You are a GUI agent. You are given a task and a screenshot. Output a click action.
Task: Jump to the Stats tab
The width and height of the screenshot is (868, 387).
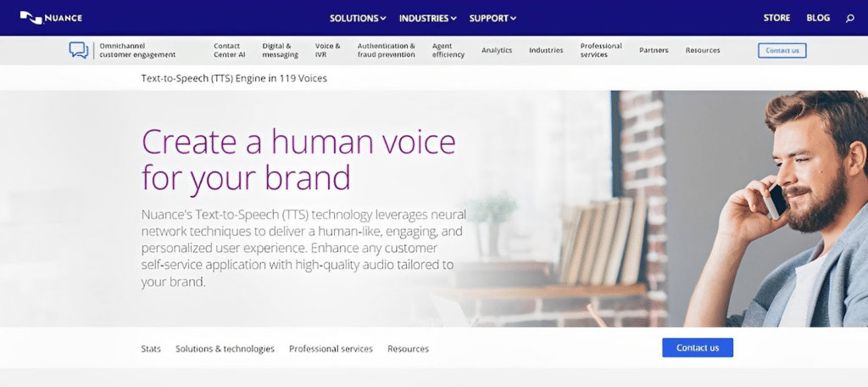click(151, 349)
